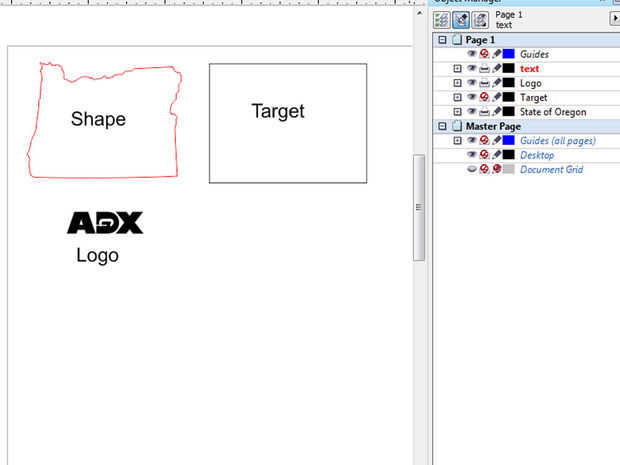Click color swatch of State of Oregon layer
This screenshot has width=620, height=465.
pos(508,112)
